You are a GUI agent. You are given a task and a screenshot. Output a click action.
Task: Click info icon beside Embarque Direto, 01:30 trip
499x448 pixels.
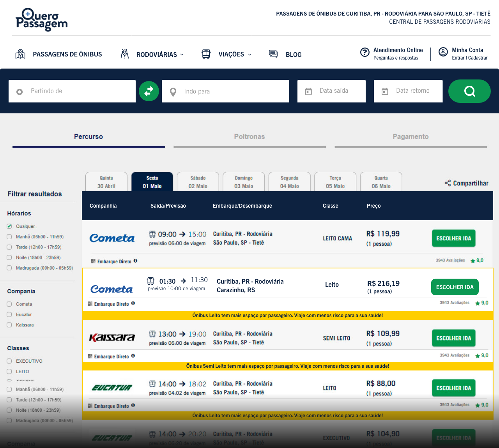tap(133, 303)
